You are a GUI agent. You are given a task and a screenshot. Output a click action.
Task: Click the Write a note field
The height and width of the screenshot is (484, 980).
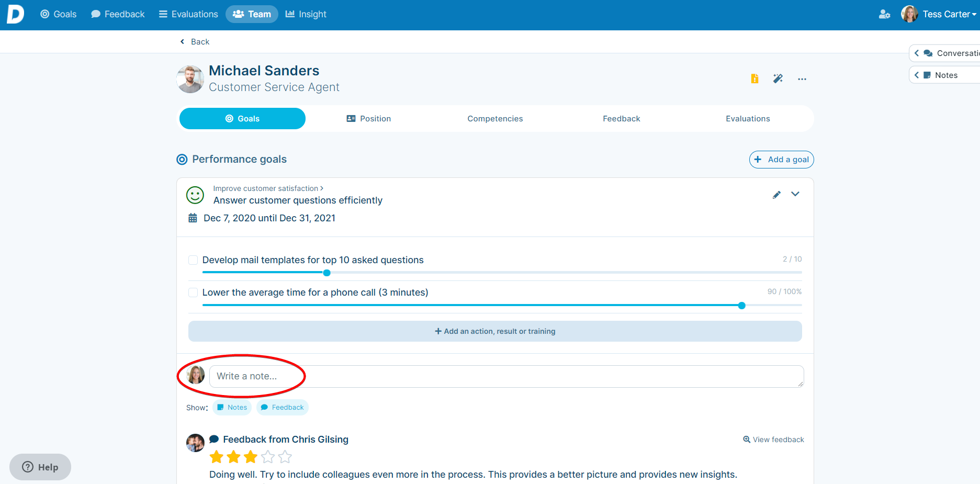coord(506,376)
